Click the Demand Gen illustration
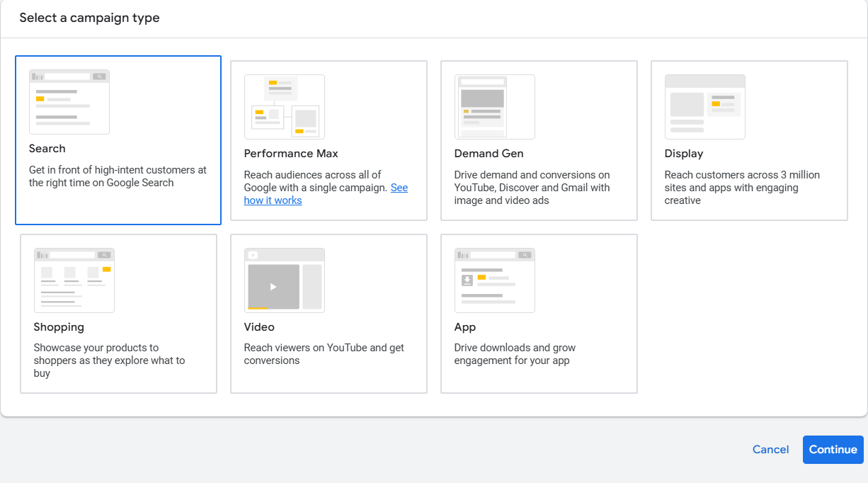The image size is (868, 483). tap(495, 107)
